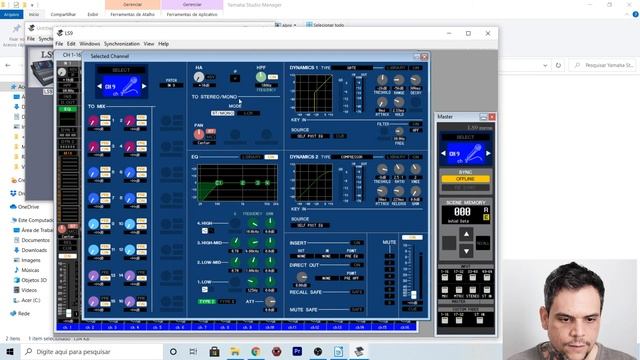Open Premiere Pro from the taskbar
640x360 pixels.
click(297, 351)
